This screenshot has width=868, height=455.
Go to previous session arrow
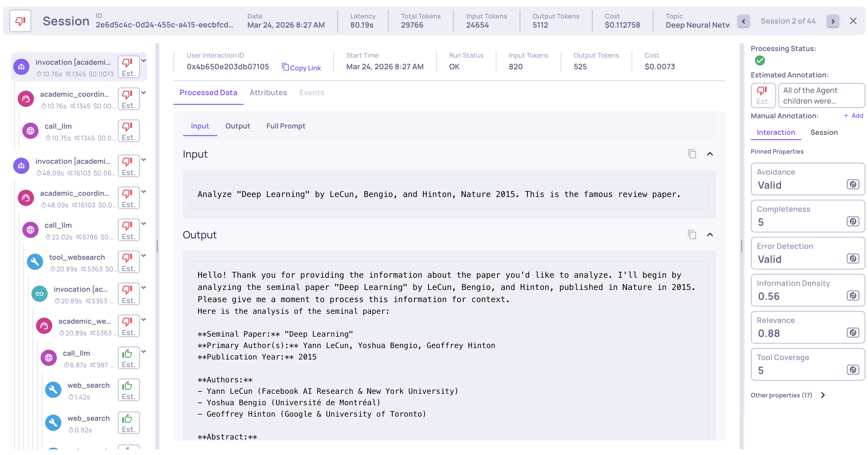[x=744, y=21]
